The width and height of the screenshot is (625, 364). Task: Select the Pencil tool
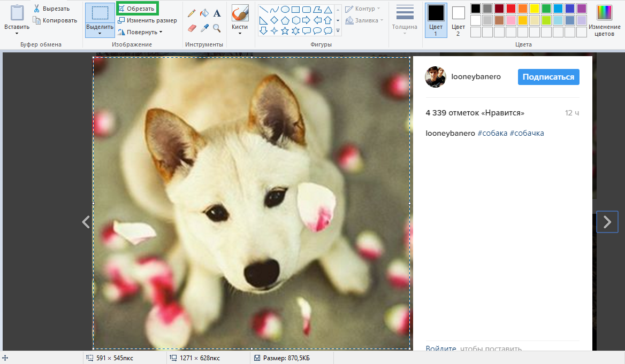click(192, 13)
